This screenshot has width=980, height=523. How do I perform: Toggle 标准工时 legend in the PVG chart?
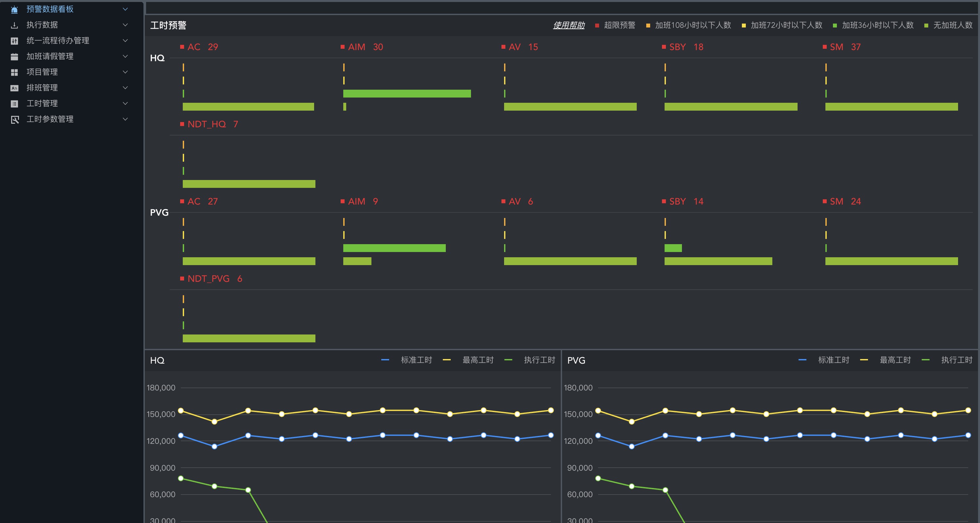point(824,360)
